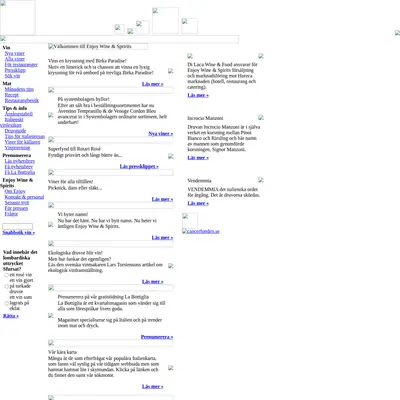The height and width of the screenshot is (400, 400).
Task: Open För pressen in the sidebar
Action: click(x=16, y=209)
